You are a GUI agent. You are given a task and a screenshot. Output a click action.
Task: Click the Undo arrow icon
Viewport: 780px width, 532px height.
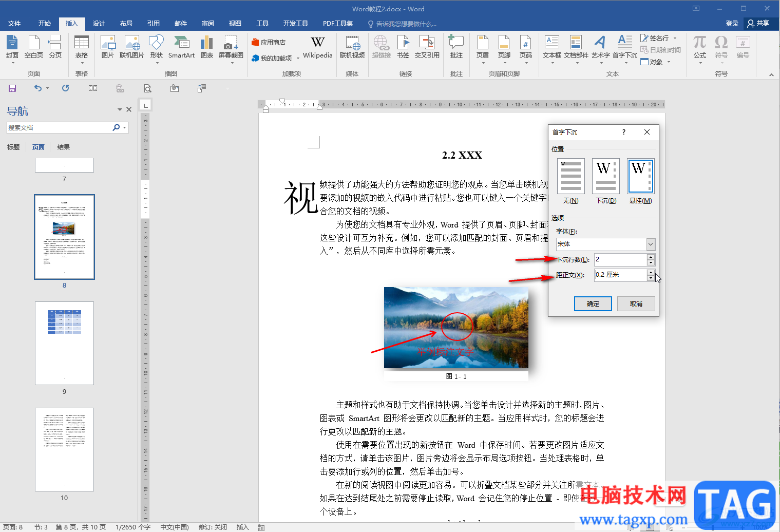pyautogui.click(x=38, y=88)
